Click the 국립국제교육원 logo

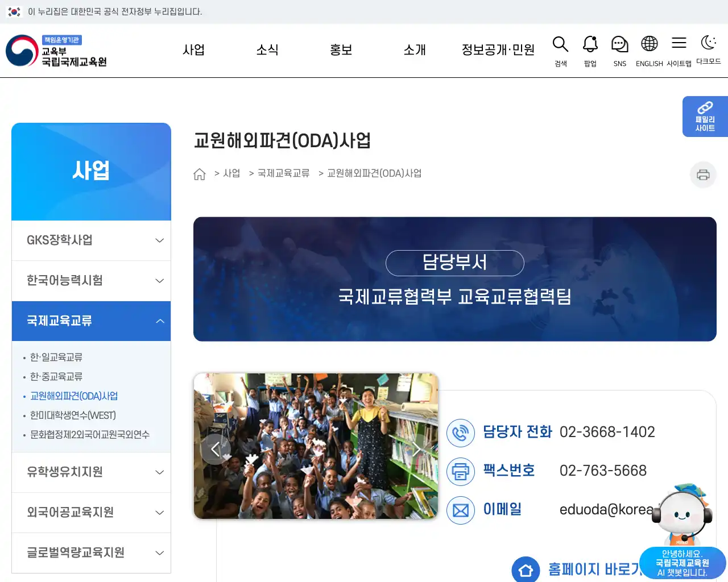point(56,51)
